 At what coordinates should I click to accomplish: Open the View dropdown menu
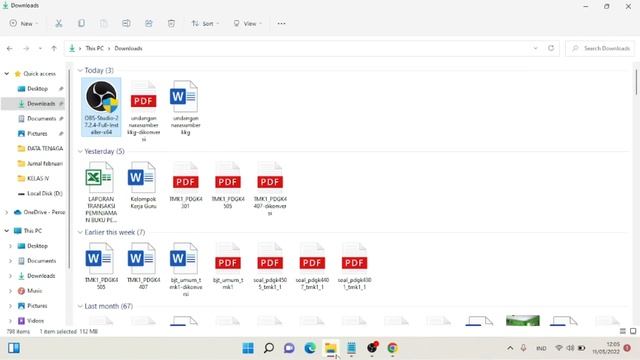247,24
